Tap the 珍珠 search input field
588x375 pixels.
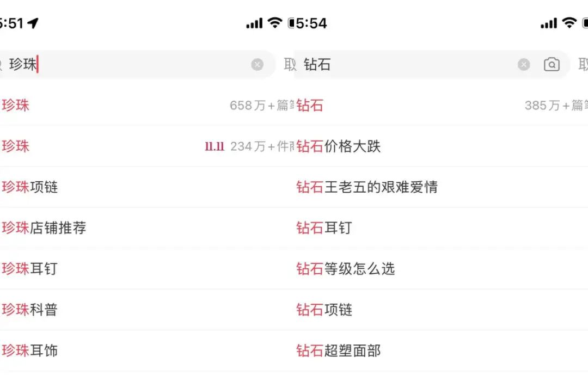pyautogui.click(x=136, y=65)
